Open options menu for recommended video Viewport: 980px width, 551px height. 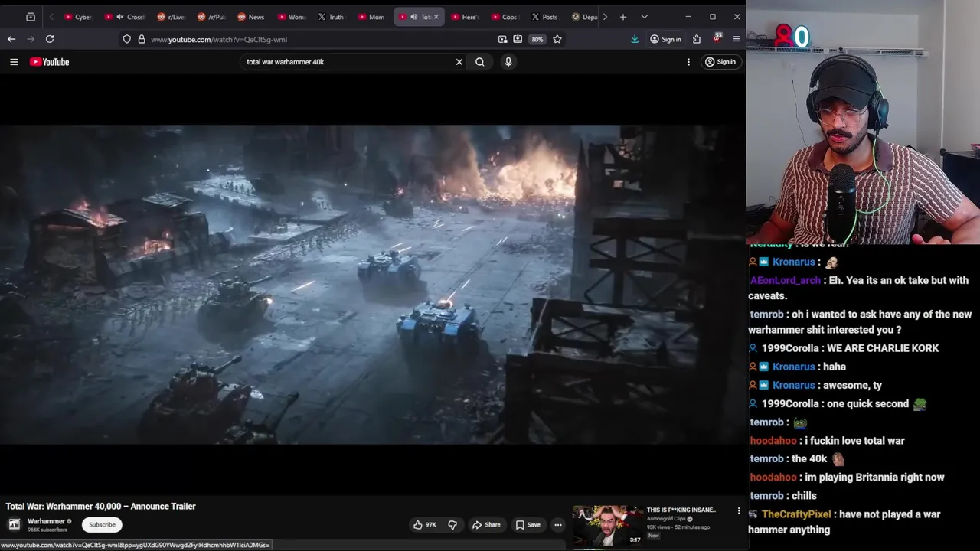tap(739, 510)
